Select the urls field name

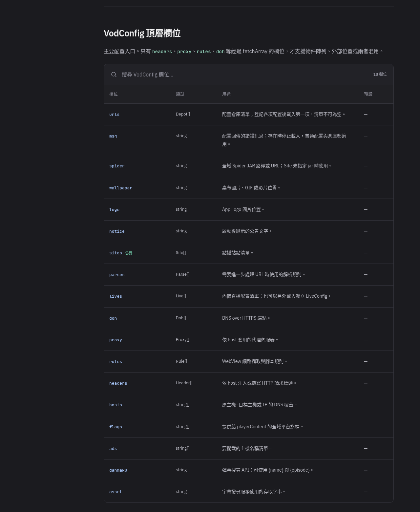(114, 115)
